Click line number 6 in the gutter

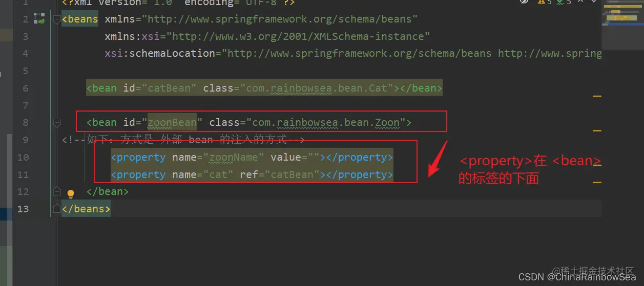point(26,89)
